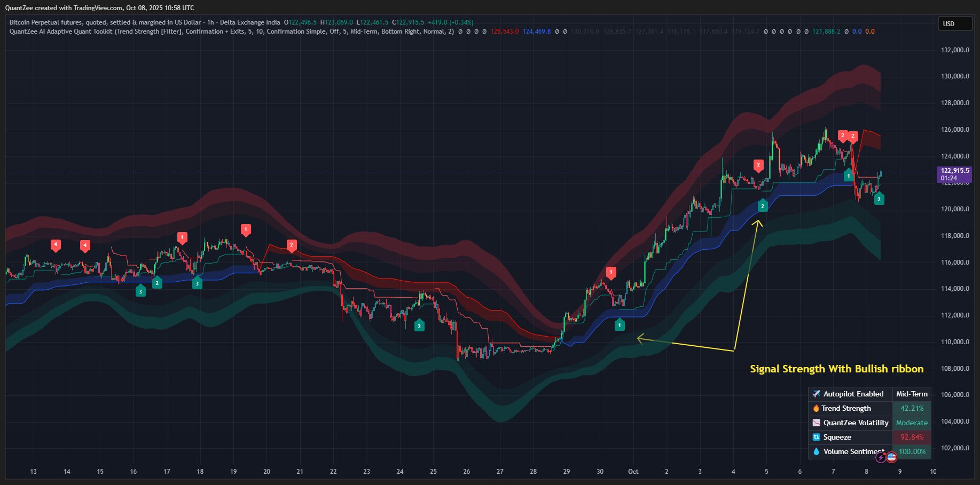Viewport: 980px width, 485px height.
Task: Click the Mid-Term cell in dashboard table
Action: tap(912, 394)
